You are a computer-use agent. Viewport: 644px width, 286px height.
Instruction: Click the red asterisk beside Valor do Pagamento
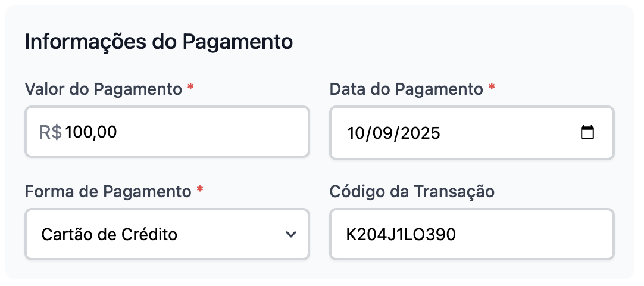click(x=190, y=88)
